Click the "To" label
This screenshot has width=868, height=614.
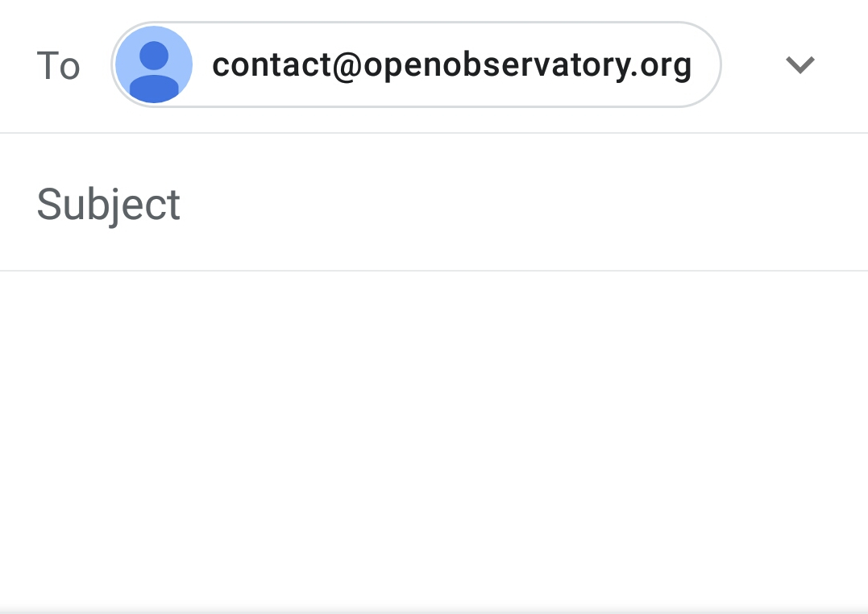point(58,66)
